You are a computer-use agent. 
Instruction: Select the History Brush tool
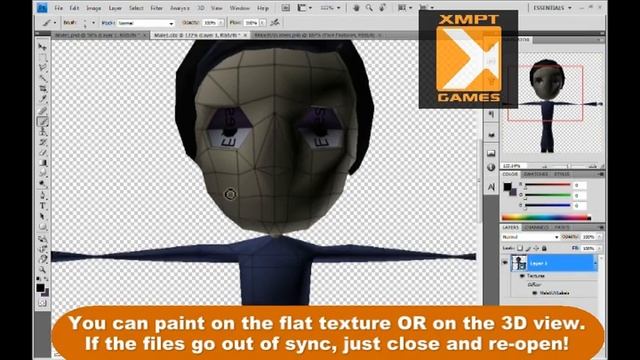coord(42,142)
